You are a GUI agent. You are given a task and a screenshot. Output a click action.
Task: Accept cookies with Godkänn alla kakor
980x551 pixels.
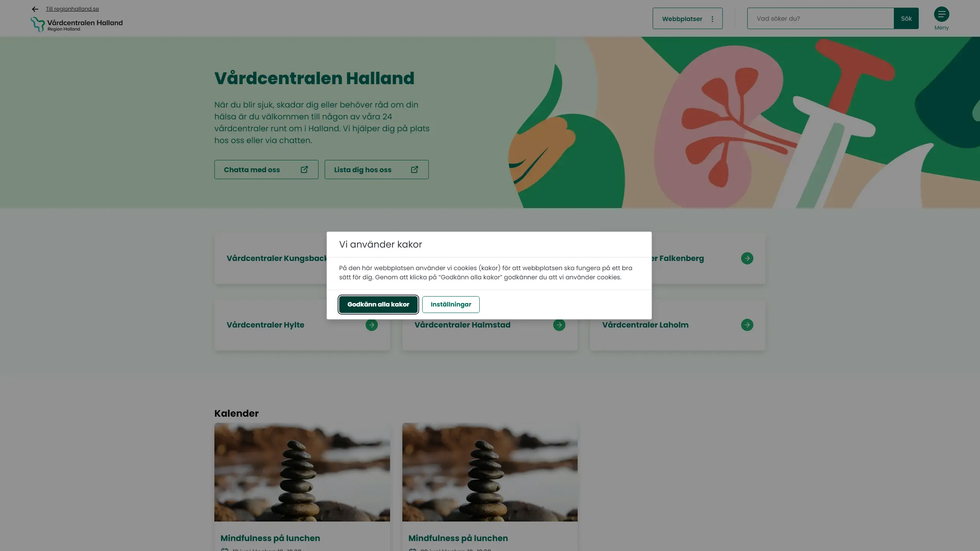pos(378,304)
